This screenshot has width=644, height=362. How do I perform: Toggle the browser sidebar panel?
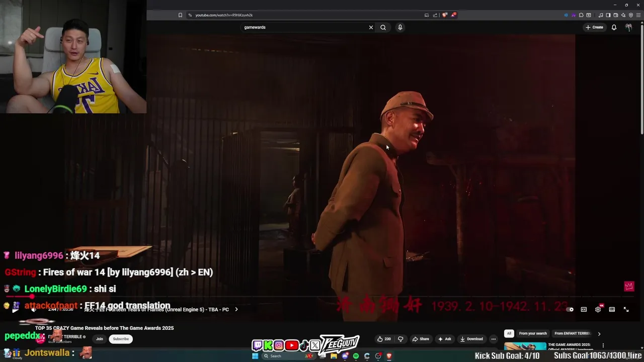[608, 15]
